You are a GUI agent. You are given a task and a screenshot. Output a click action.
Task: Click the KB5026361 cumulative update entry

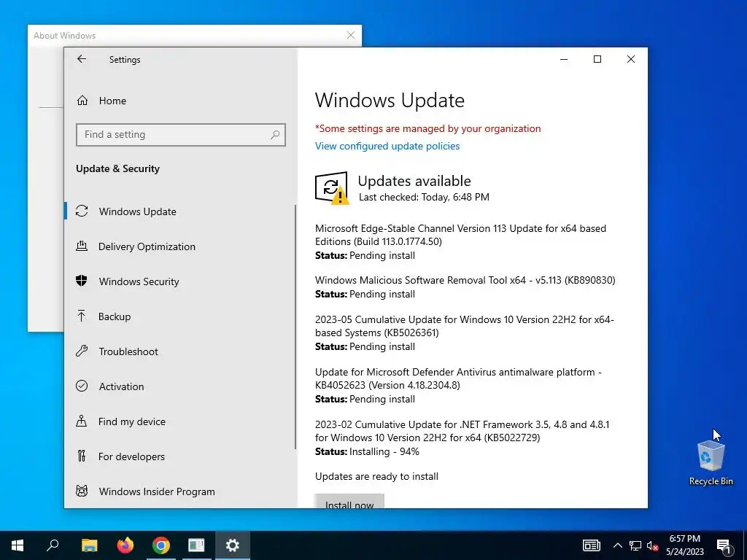(x=465, y=326)
